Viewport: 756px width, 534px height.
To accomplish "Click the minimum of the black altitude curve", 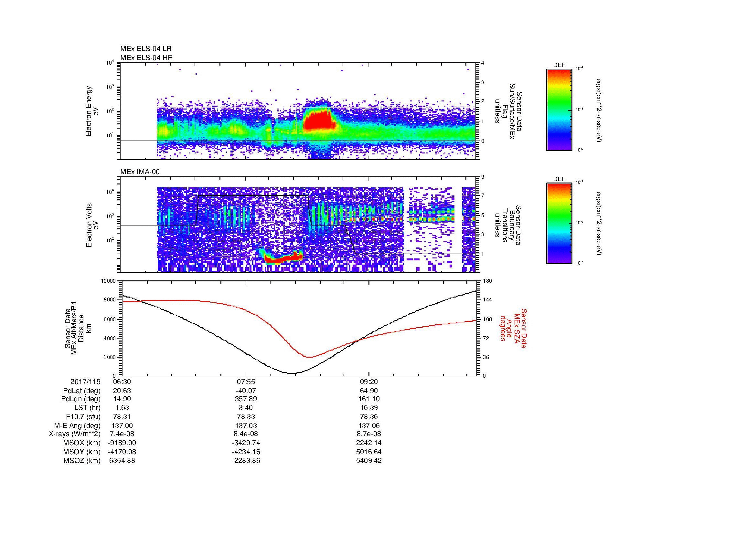I will coord(292,373).
